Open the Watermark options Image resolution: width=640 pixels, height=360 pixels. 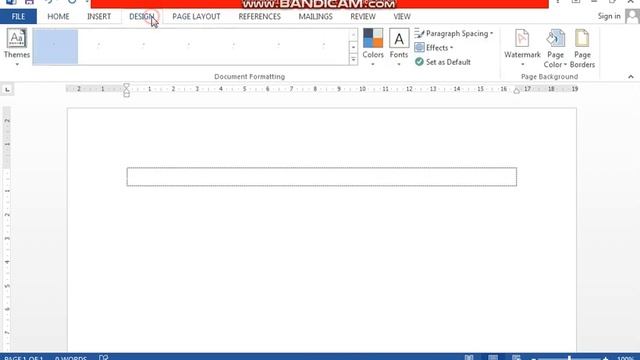[x=522, y=48]
